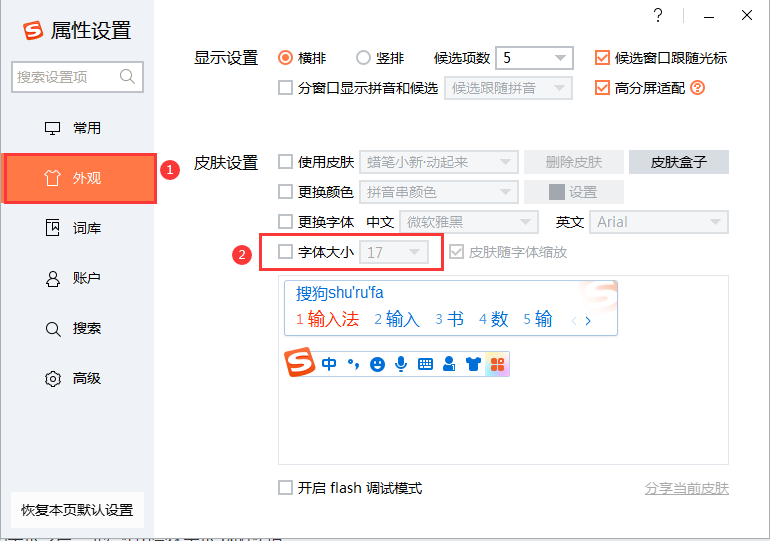Click the 搜索设置项 search field
The height and width of the screenshot is (541, 770).
point(78,77)
